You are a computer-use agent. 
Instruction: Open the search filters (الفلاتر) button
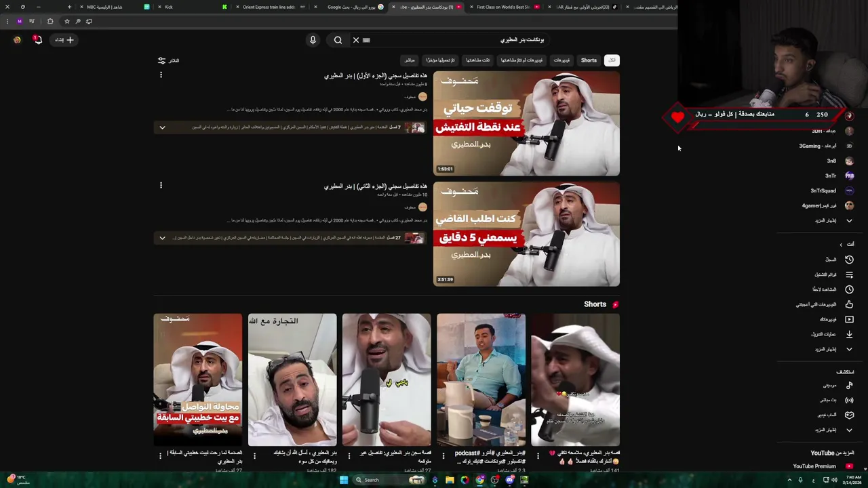coord(168,60)
